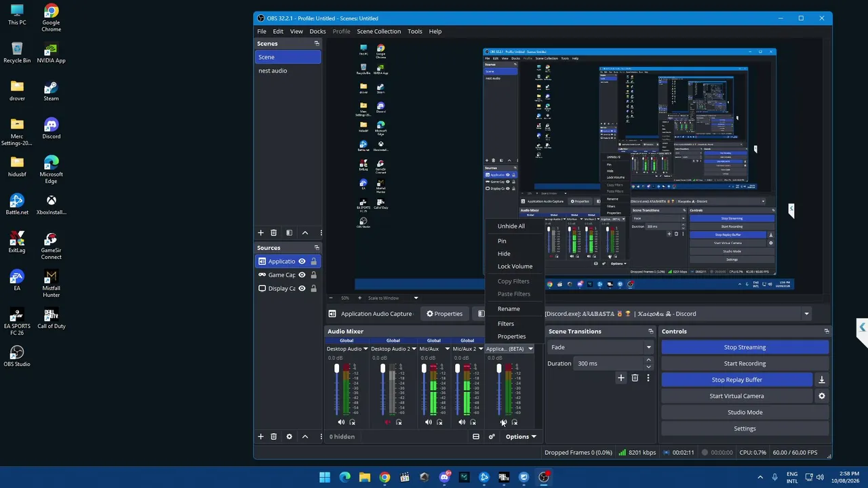Open Virtual Camera settings gear
The height and width of the screenshot is (488, 868).
822,396
